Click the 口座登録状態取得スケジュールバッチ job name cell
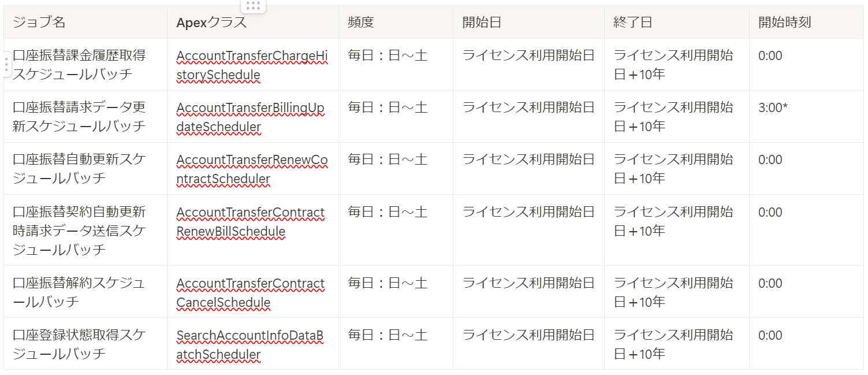The height and width of the screenshot is (375, 868). [85, 344]
